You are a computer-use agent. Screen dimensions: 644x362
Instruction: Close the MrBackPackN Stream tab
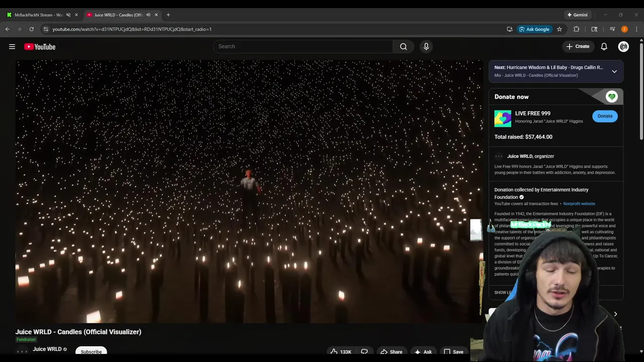[76, 15]
